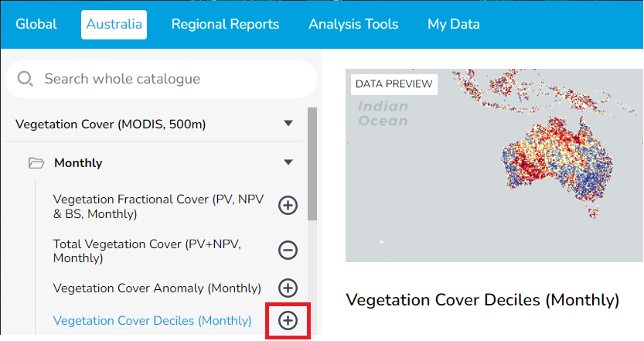Select Total Vegetation Cover (PV+NPV, Monthly) item

147,251
